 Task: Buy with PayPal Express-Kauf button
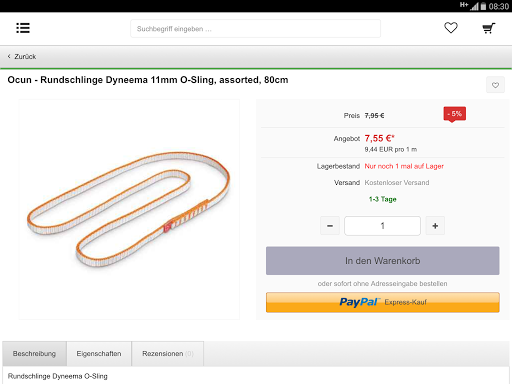click(383, 302)
